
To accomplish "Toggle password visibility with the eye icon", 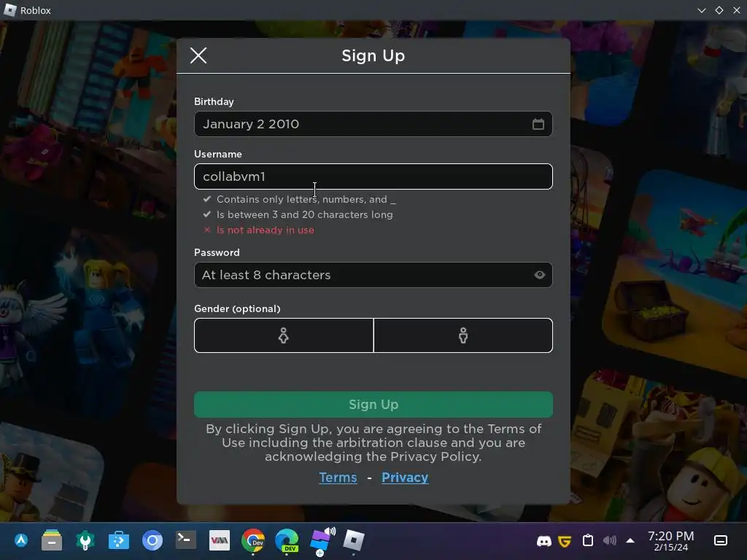I will tap(539, 275).
